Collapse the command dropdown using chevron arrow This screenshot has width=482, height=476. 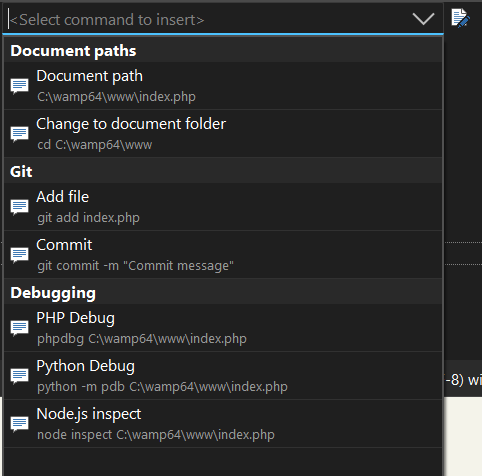coord(423,19)
